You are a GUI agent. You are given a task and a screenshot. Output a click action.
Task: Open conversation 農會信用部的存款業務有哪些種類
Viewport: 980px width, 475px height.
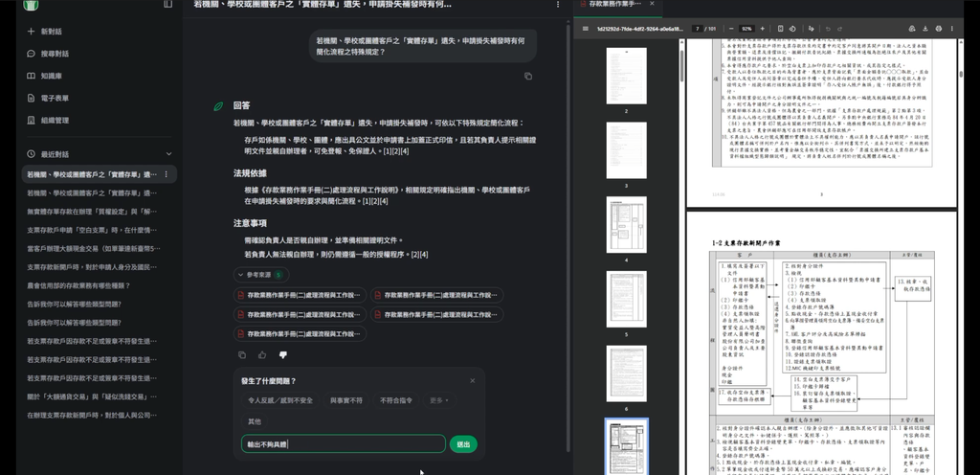78,285
